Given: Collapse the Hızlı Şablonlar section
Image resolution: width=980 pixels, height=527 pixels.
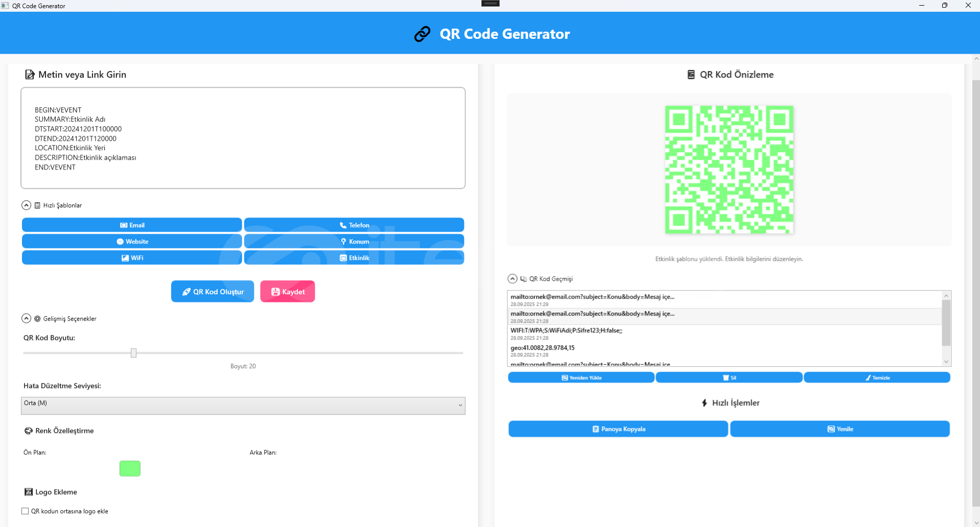Looking at the screenshot, I should coord(27,205).
